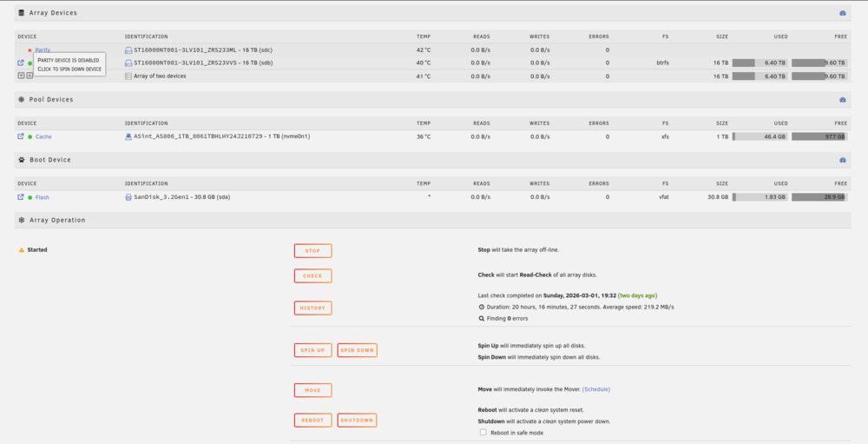This screenshot has width=868, height=444.
Task: Select the 'vfat' filesystem cell
Action: pyautogui.click(x=664, y=196)
